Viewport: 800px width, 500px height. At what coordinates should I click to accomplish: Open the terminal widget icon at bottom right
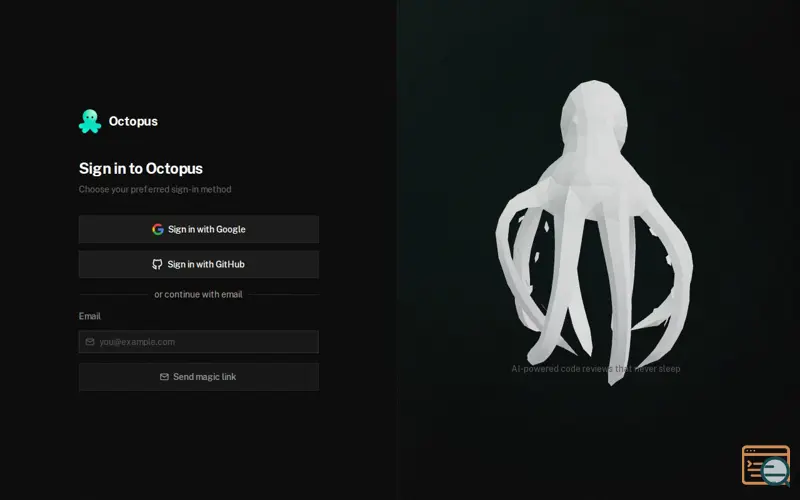pyautogui.click(x=766, y=465)
